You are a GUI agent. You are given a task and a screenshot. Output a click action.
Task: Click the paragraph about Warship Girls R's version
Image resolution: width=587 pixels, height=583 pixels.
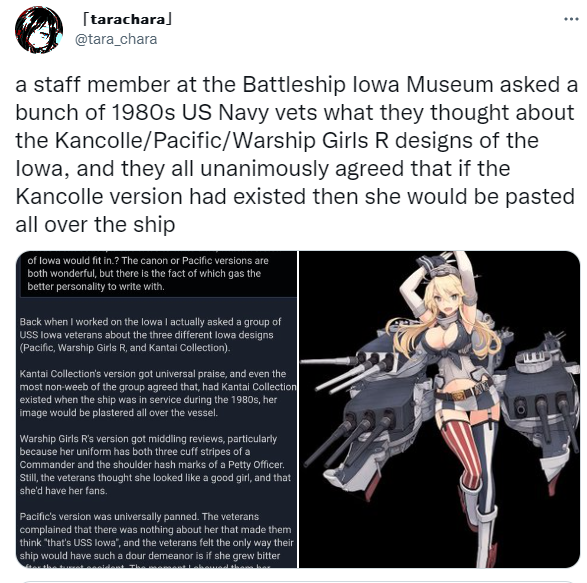click(155, 464)
